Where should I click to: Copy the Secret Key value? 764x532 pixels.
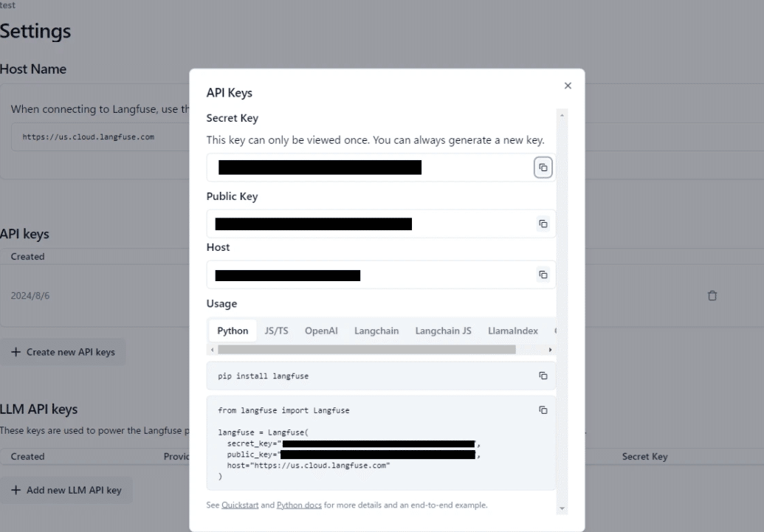(x=543, y=167)
